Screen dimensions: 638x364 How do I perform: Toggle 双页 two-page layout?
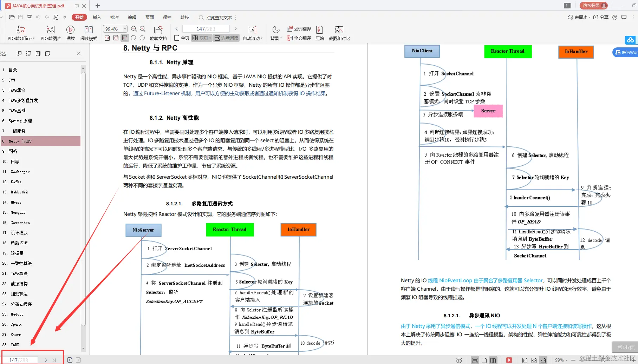200,38
